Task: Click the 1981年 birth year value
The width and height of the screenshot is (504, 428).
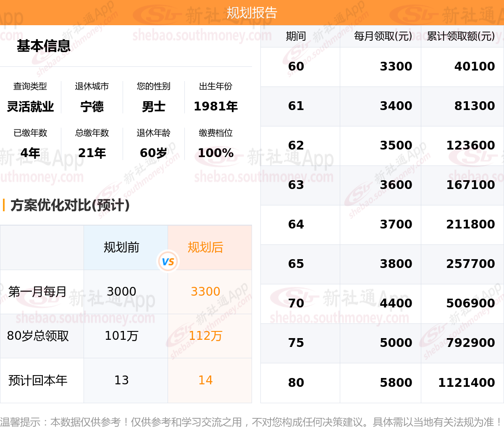Action: [215, 107]
